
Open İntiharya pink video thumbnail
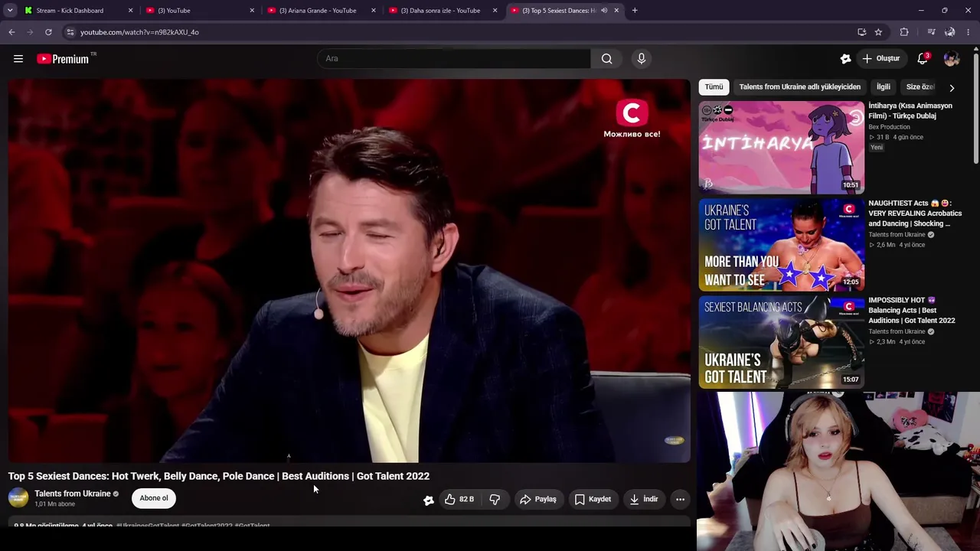(x=781, y=148)
